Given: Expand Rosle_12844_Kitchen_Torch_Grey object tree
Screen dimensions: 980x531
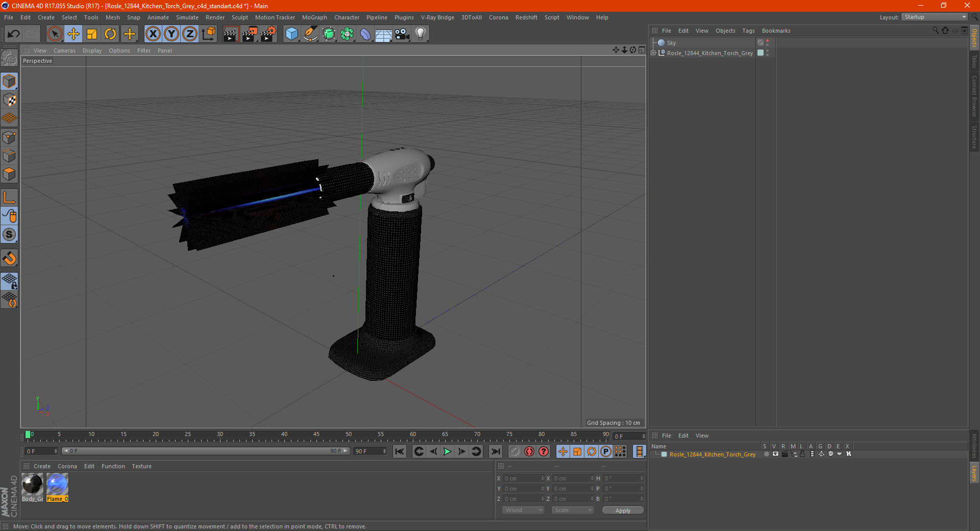Looking at the screenshot, I should point(653,53).
